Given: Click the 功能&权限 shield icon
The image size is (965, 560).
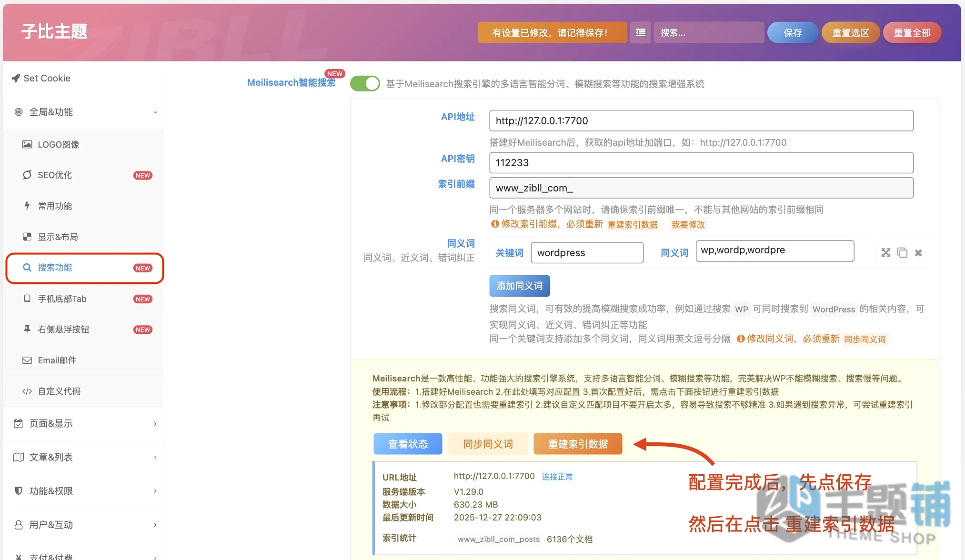Looking at the screenshot, I should click(x=18, y=491).
